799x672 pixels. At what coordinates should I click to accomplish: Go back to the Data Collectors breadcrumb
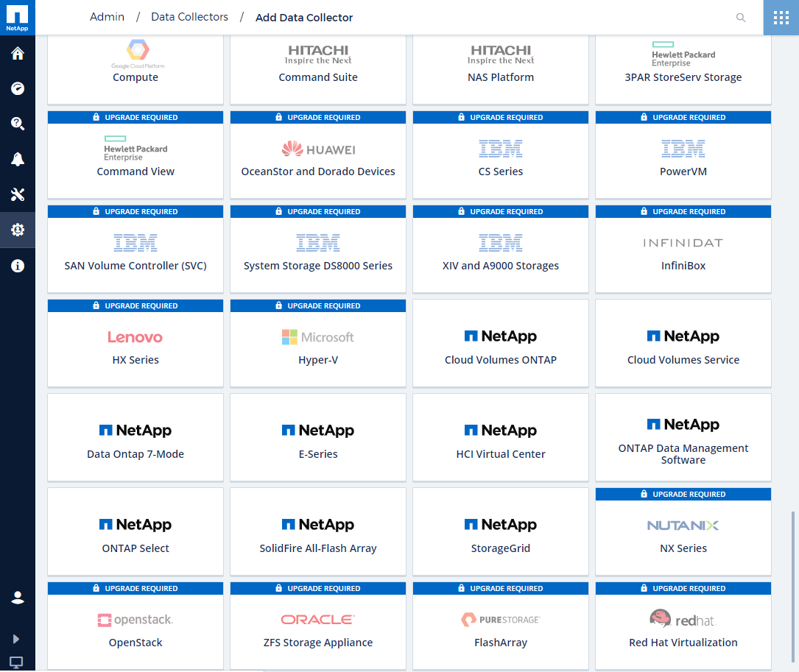[189, 17]
